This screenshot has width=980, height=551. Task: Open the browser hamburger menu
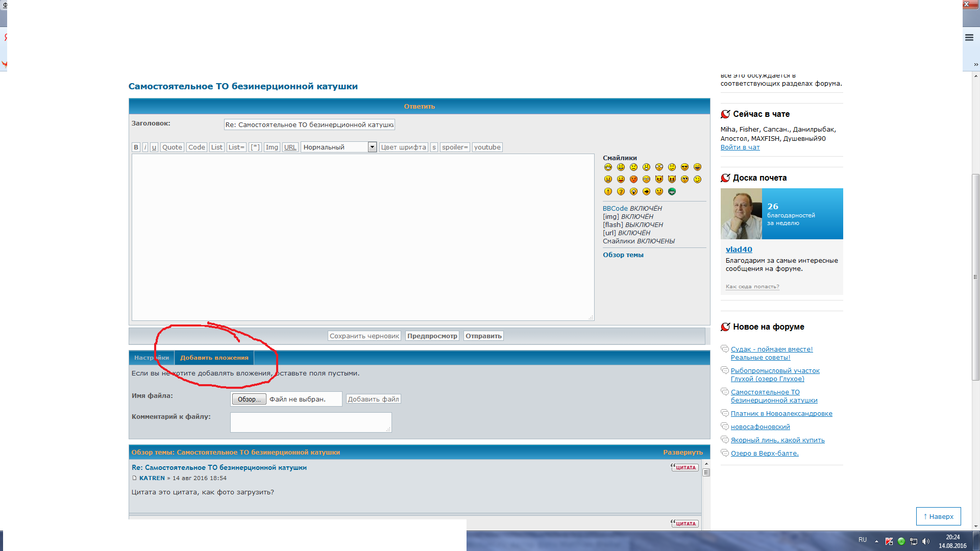969,37
